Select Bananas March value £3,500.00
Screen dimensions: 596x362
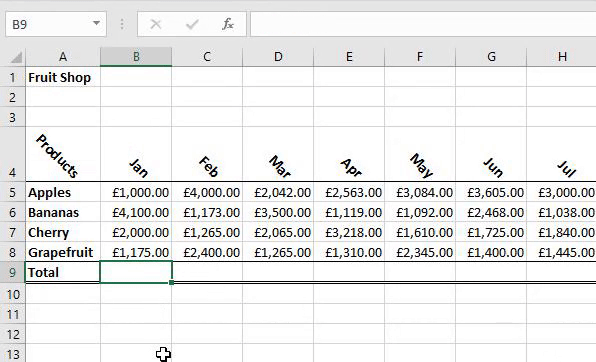[x=278, y=212]
